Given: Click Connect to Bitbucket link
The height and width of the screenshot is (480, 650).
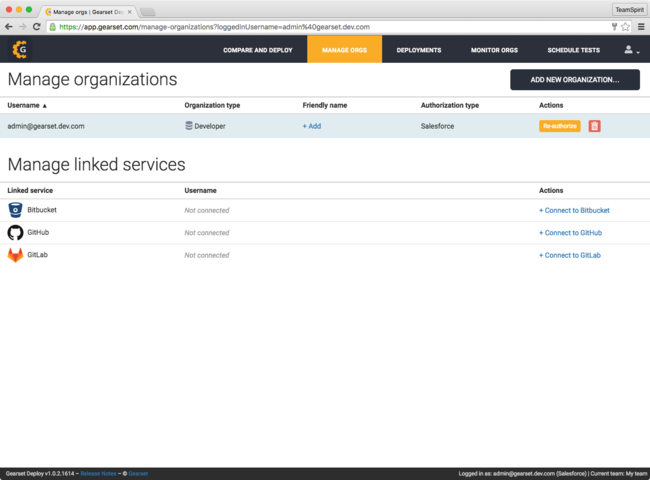Looking at the screenshot, I should point(574,211).
